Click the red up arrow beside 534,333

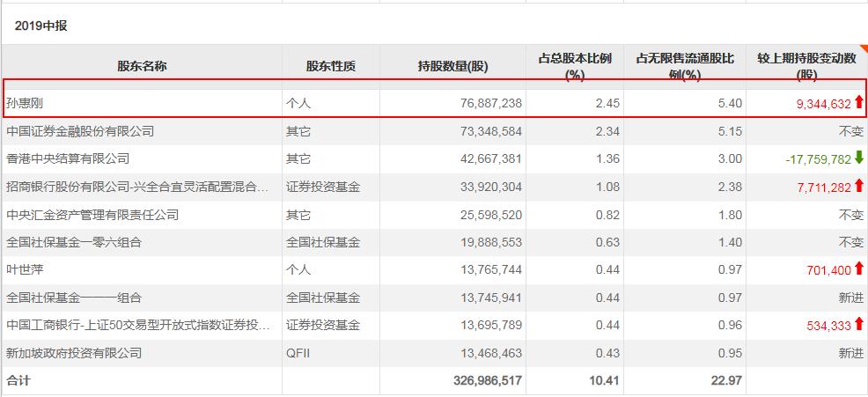tap(858, 325)
